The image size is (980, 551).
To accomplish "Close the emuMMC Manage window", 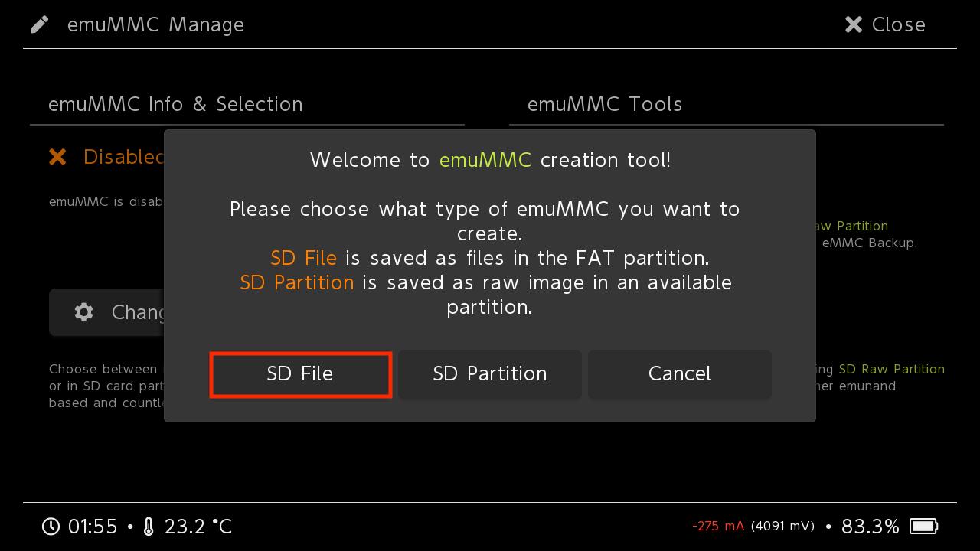I will (884, 24).
